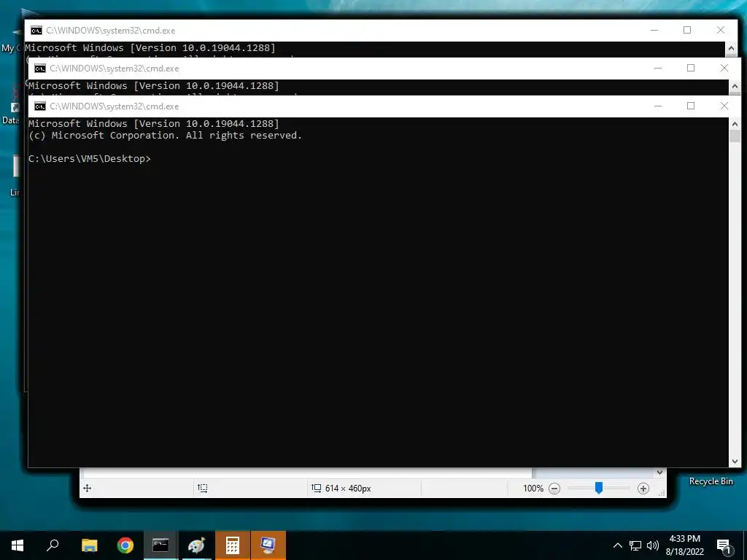Minimize the rearmost cmd window
This screenshot has height=560, width=747.
click(654, 30)
